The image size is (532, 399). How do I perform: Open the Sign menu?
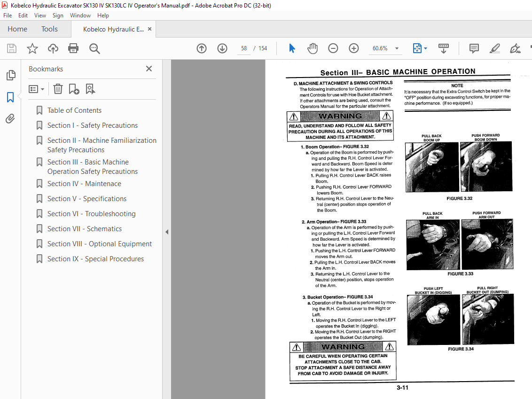tap(58, 16)
